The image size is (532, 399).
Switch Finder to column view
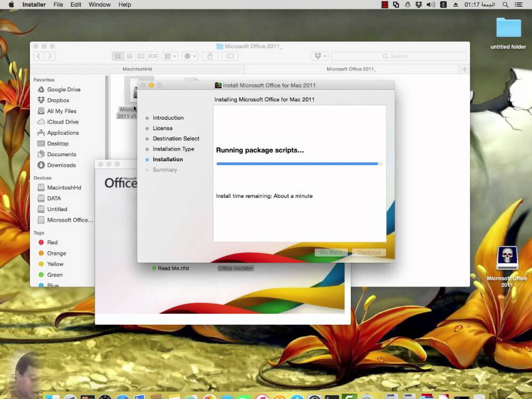[141, 56]
